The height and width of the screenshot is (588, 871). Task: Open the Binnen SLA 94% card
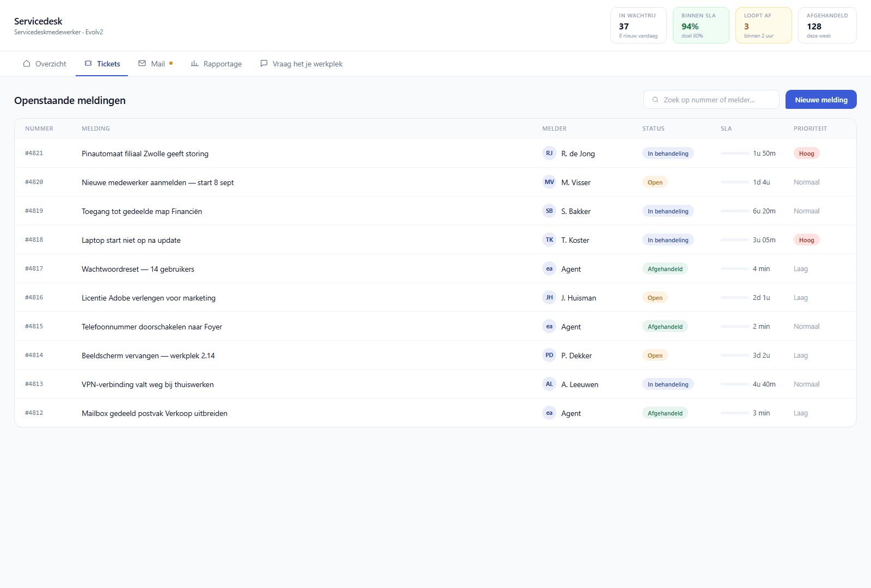click(701, 25)
